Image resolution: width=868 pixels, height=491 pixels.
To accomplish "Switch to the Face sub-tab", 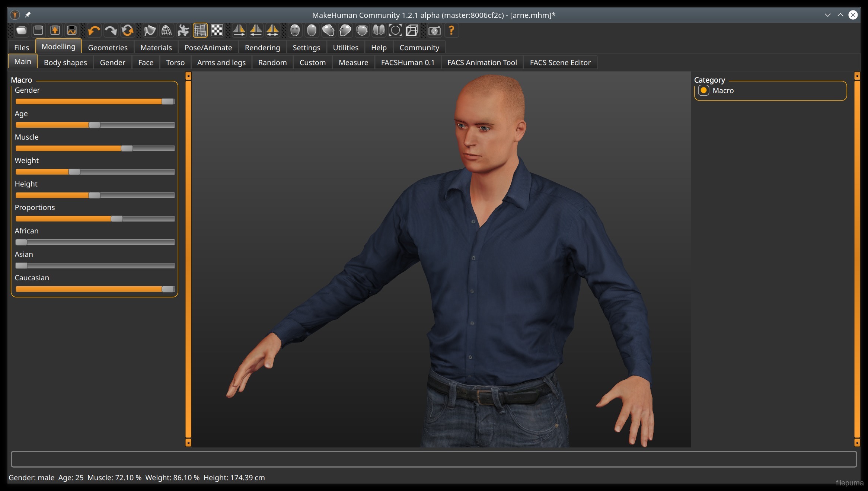I will (x=146, y=63).
